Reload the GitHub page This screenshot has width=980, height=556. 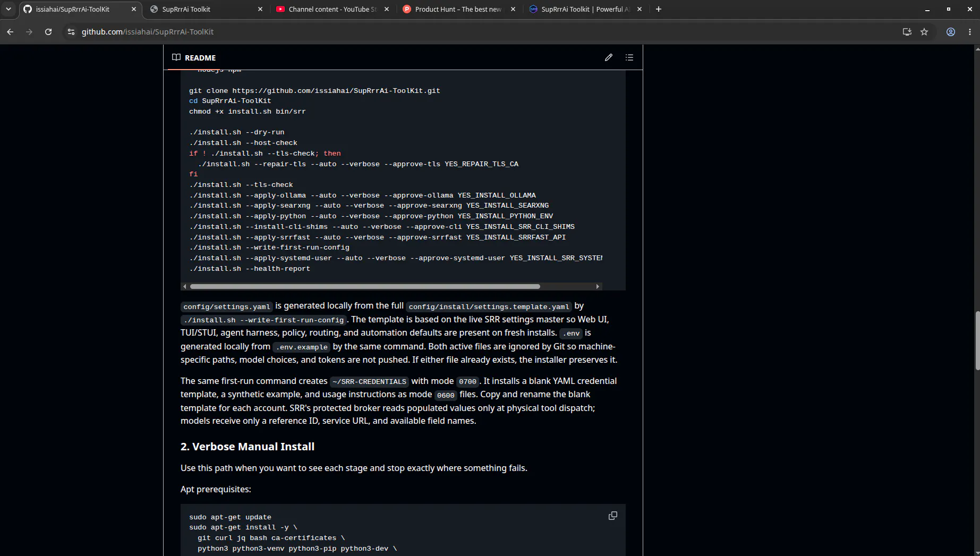48,32
